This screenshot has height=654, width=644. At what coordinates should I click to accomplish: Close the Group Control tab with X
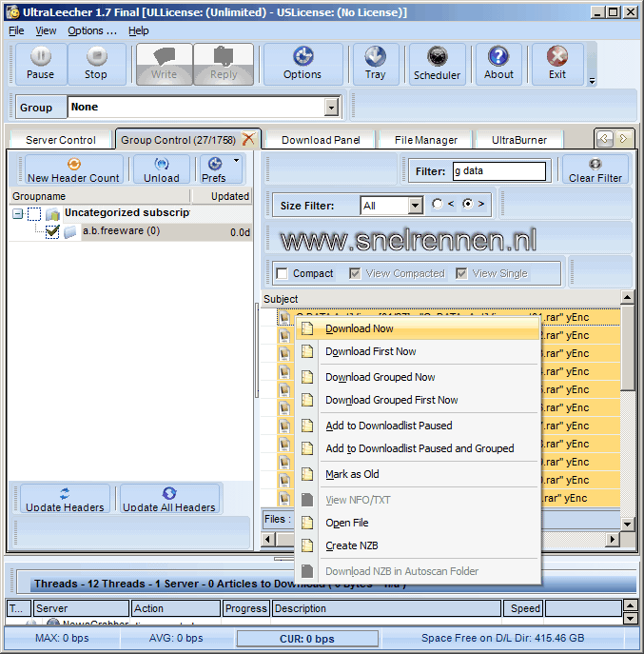pyautogui.click(x=248, y=139)
